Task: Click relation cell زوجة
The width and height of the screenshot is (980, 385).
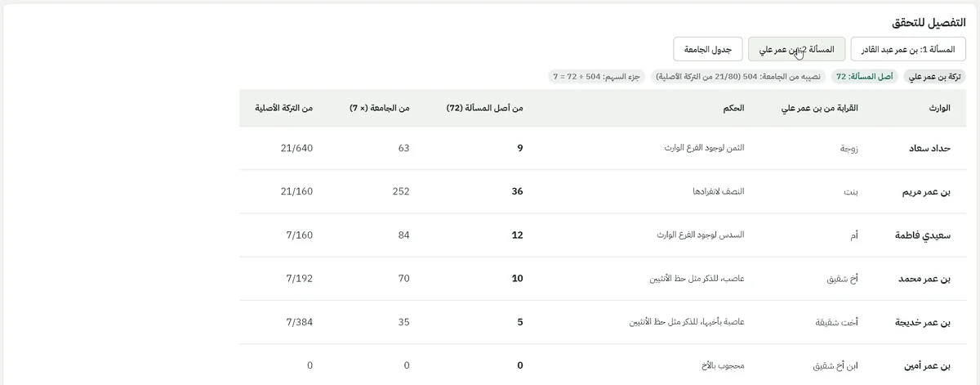Action: (x=849, y=149)
